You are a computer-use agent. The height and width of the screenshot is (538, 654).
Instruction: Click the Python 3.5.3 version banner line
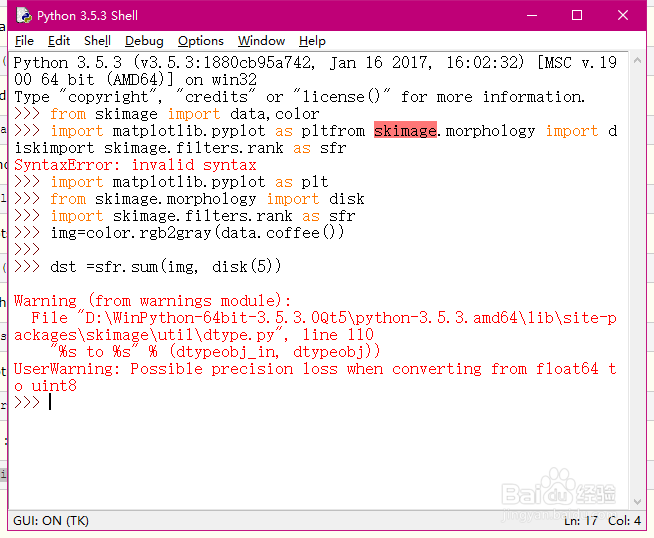pyautogui.click(x=315, y=71)
